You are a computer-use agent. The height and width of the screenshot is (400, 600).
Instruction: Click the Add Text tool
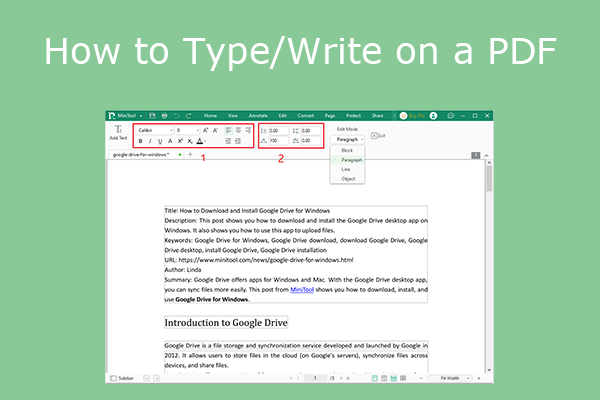tap(118, 132)
